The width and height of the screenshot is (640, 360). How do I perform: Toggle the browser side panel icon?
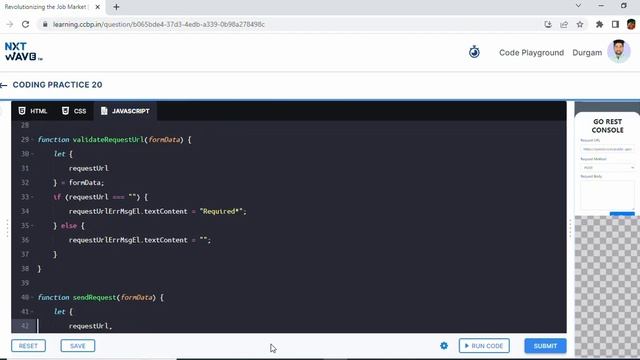tap(615, 24)
